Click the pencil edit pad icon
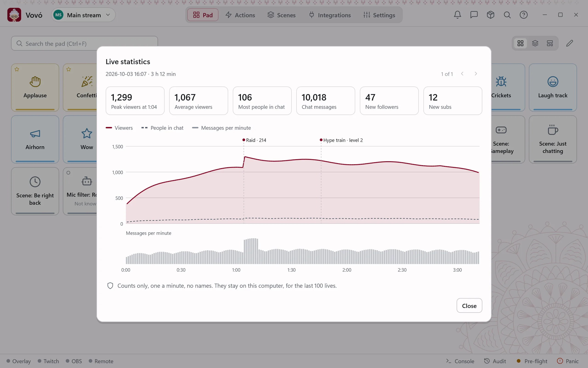588x368 pixels. click(570, 43)
